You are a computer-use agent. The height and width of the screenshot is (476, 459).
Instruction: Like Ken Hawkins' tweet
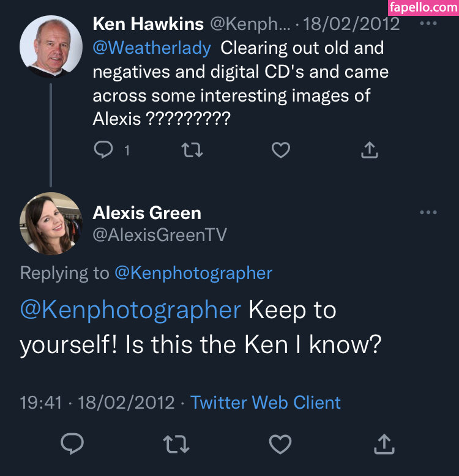click(280, 150)
